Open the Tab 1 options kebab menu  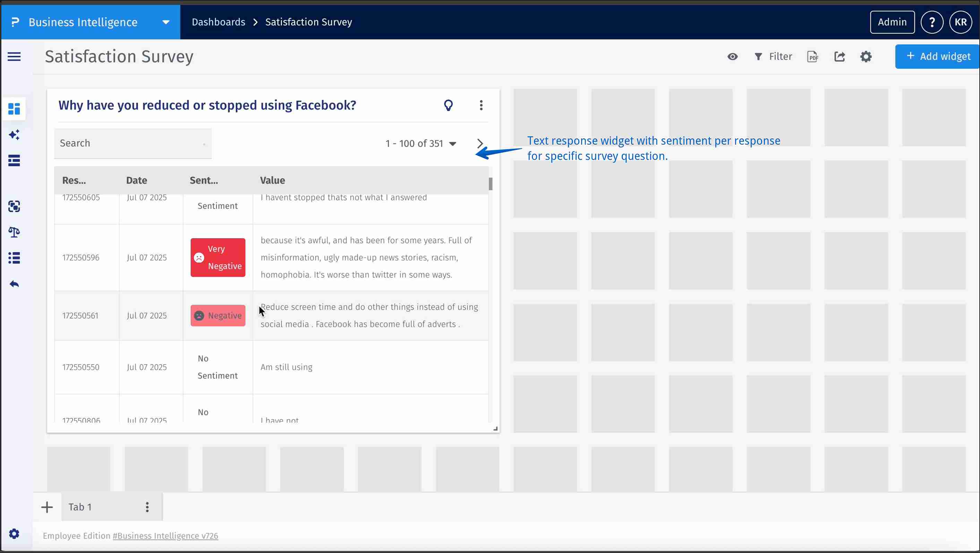pos(147,507)
